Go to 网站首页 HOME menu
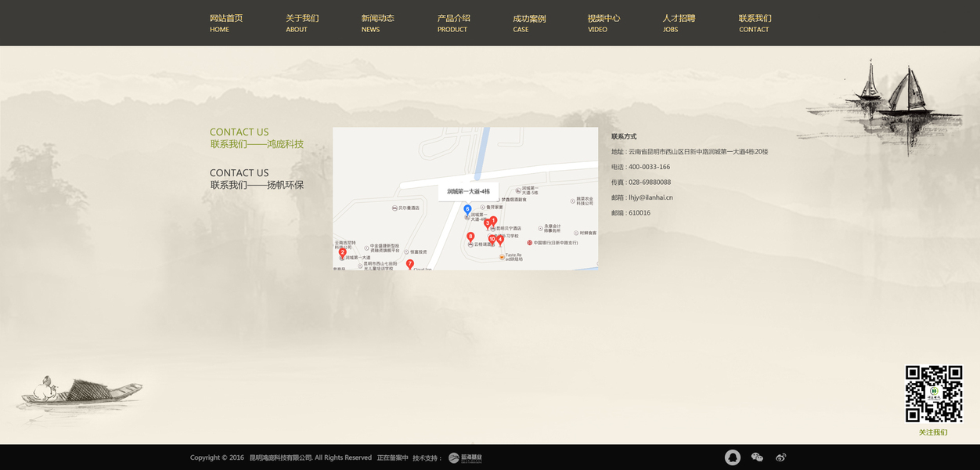 [x=226, y=23]
